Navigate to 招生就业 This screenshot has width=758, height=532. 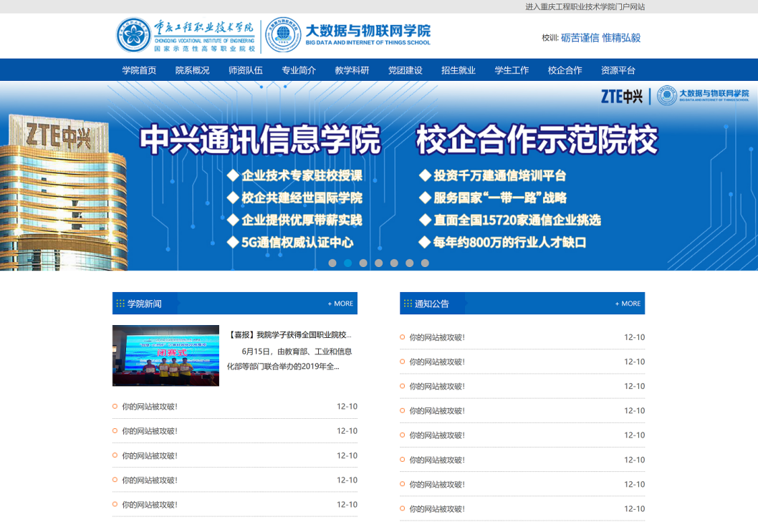pyautogui.click(x=459, y=70)
